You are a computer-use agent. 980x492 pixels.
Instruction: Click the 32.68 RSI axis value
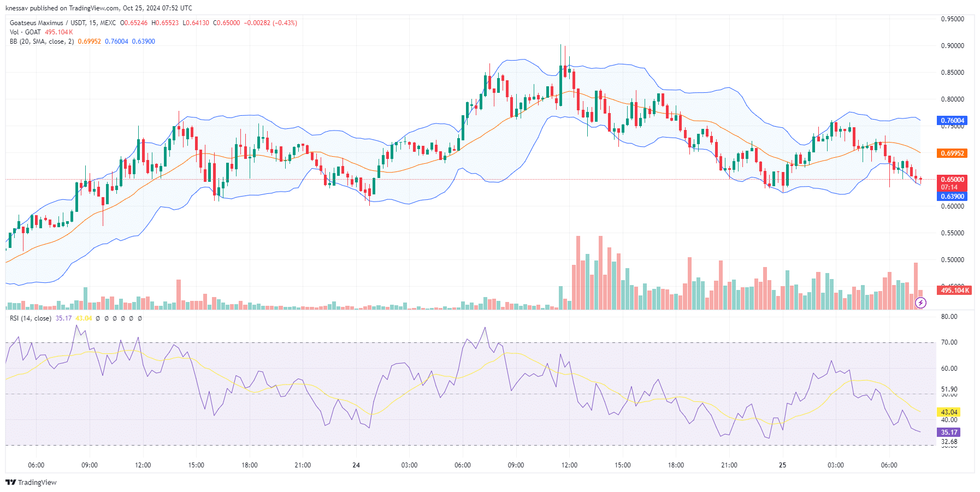click(949, 442)
